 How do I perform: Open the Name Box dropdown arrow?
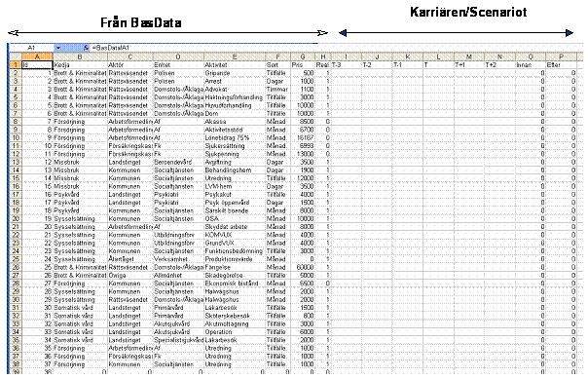click(x=58, y=48)
